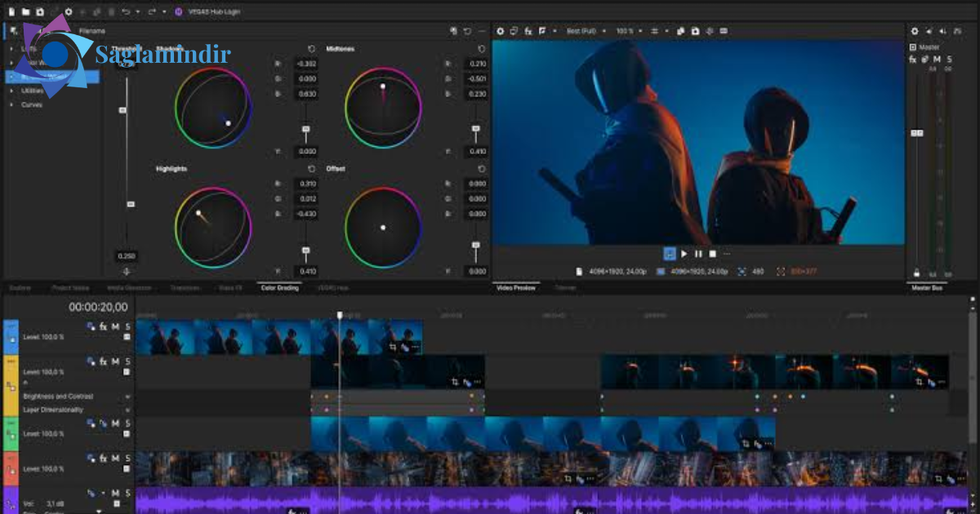Mute the yellow video track
The width and height of the screenshot is (980, 514).
pos(115,361)
